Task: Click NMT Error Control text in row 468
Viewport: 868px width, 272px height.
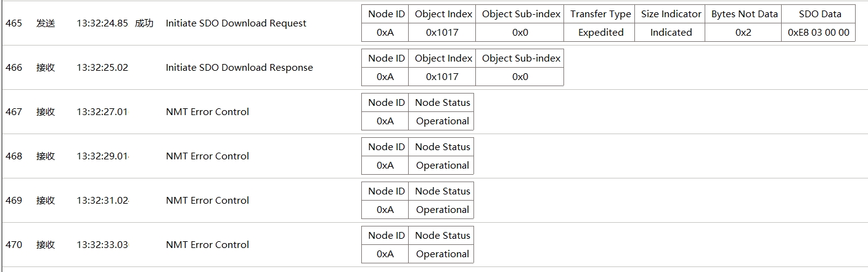Action: click(x=207, y=156)
